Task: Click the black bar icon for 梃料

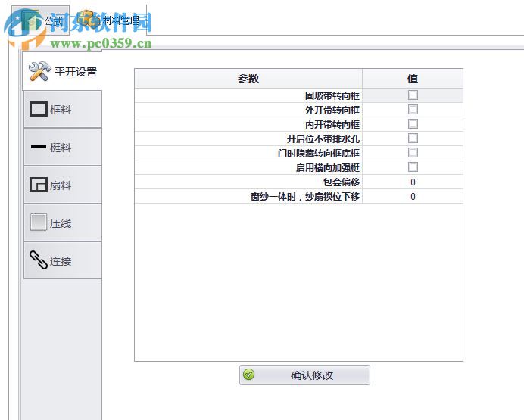Action: (39, 147)
